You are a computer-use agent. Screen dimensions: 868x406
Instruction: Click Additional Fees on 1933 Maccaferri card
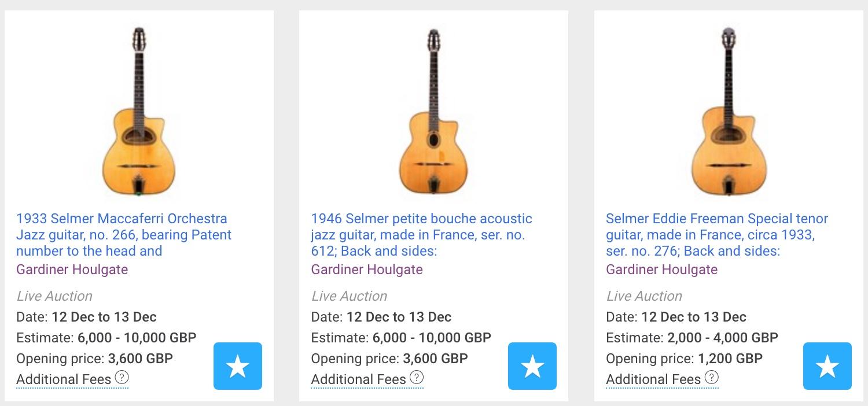pos(64,379)
